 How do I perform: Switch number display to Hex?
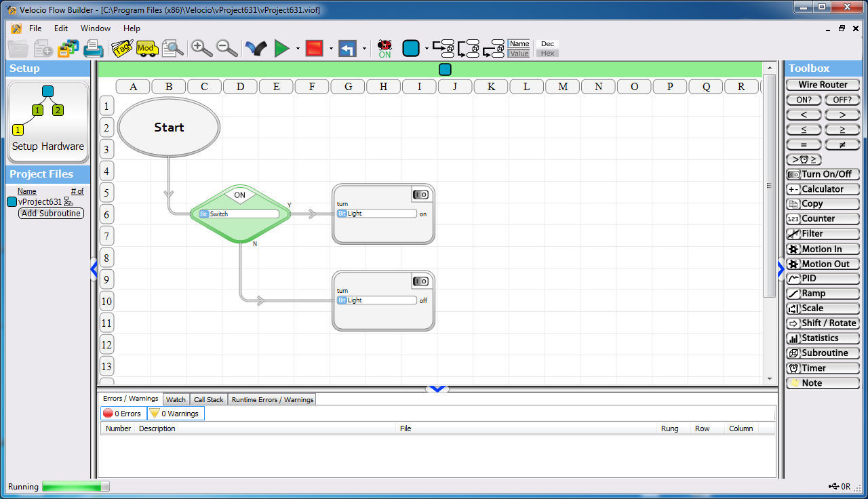pyautogui.click(x=547, y=52)
